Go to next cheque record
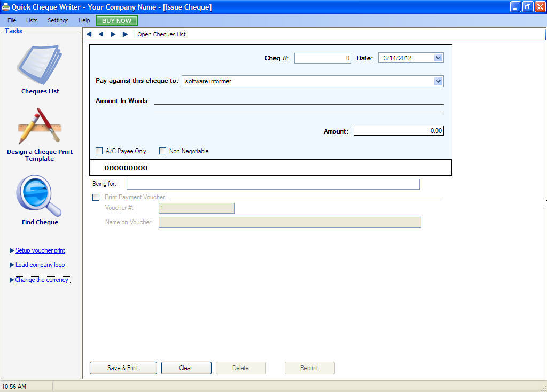The width and height of the screenshot is (547, 392). pyautogui.click(x=112, y=34)
